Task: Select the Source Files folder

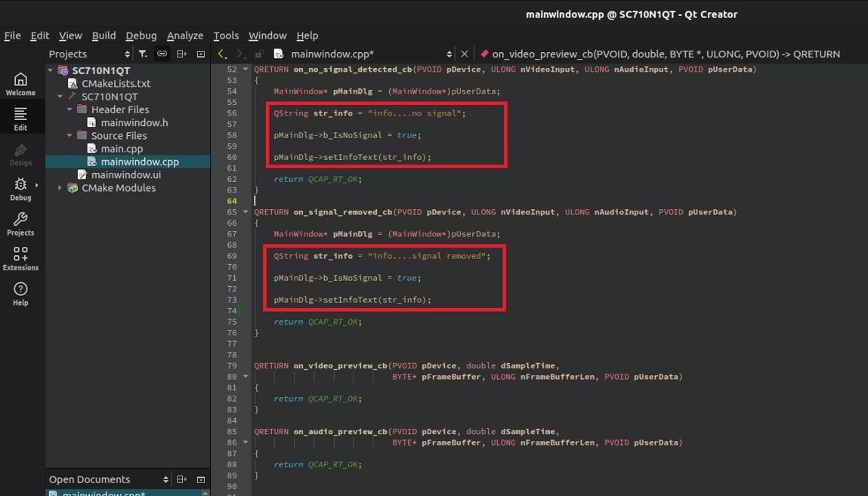Action: pyautogui.click(x=119, y=135)
